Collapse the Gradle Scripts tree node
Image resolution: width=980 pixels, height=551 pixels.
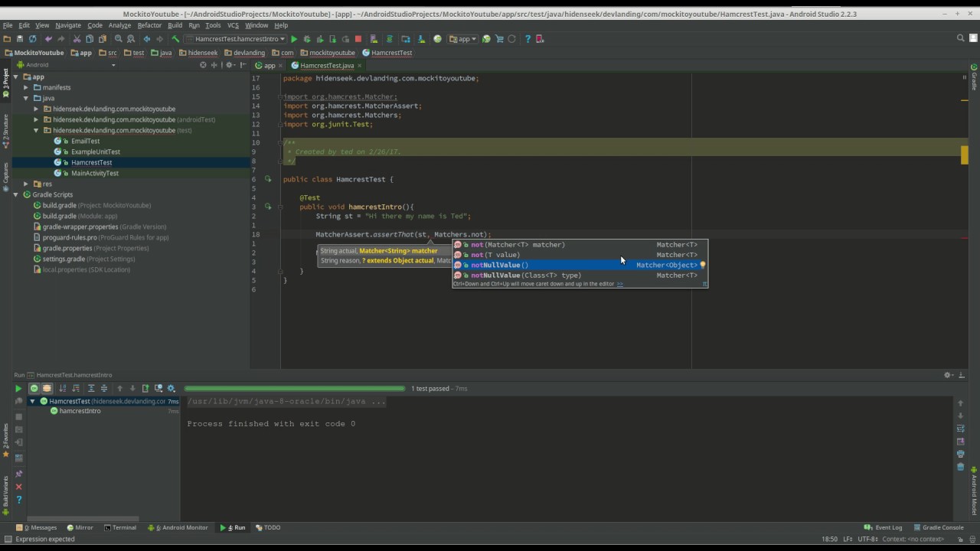click(x=16, y=194)
